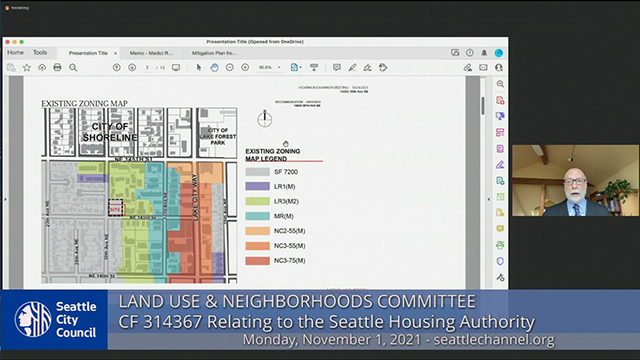The height and width of the screenshot is (360, 640).
Task: Open the purple Edit PDF tool in right pane
Action: tap(500, 149)
